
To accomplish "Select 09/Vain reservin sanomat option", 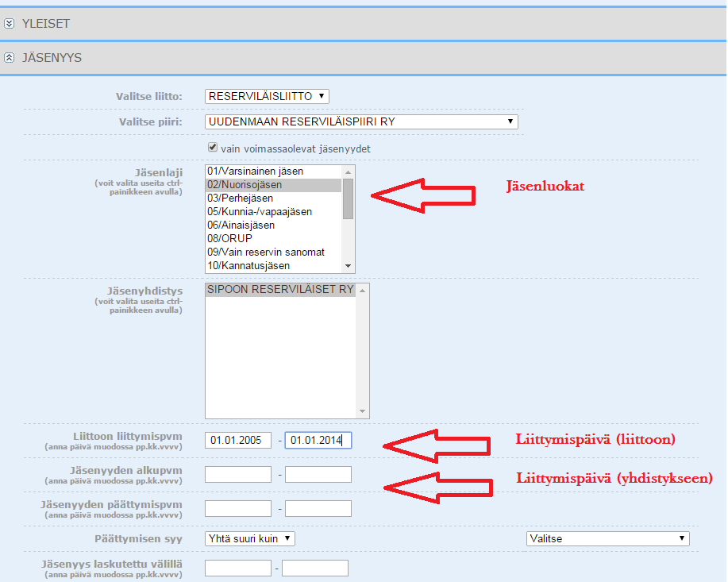I will (x=273, y=252).
